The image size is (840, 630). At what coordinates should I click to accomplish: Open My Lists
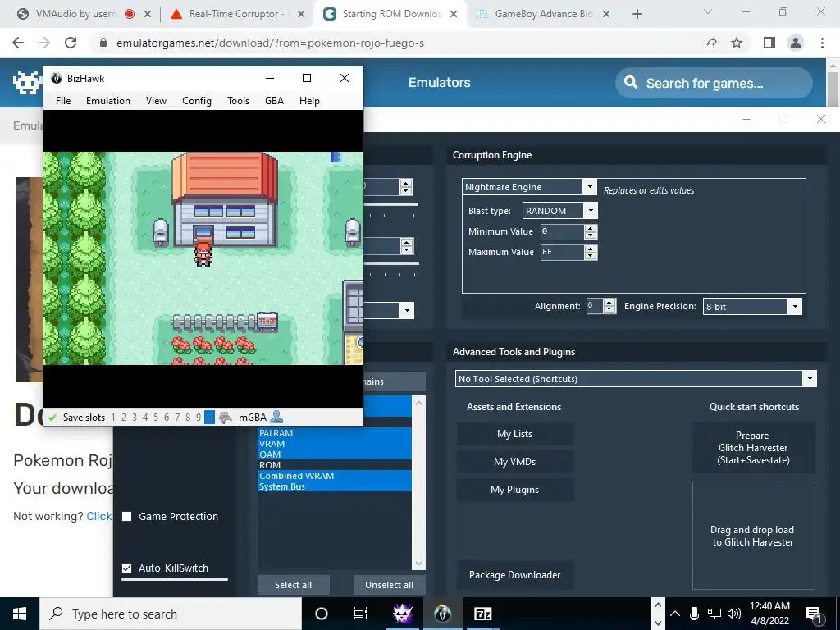pyautogui.click(x=515, y=434)
